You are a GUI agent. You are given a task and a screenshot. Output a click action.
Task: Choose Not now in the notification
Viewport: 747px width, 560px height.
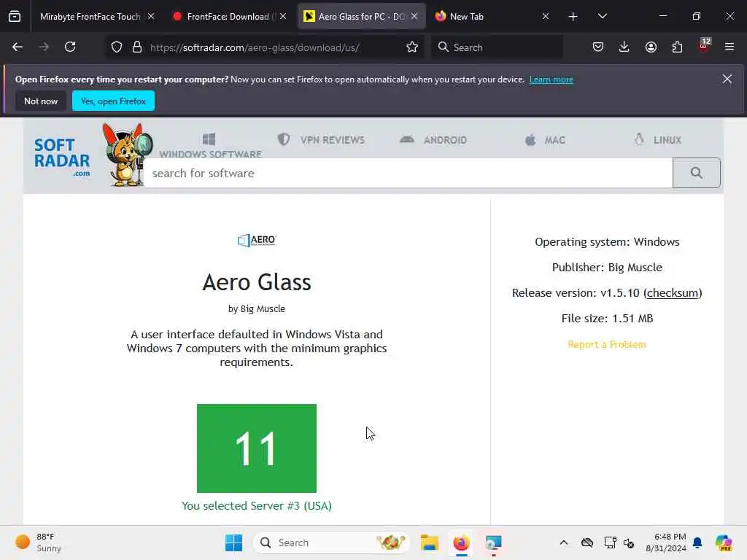coord(41,101)
